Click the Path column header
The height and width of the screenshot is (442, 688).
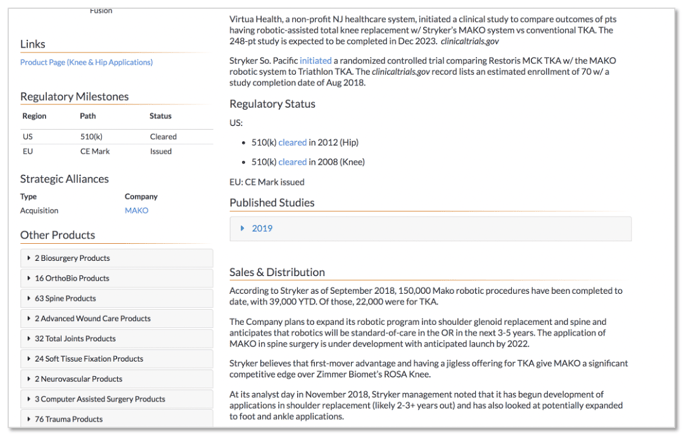point(88,116)
